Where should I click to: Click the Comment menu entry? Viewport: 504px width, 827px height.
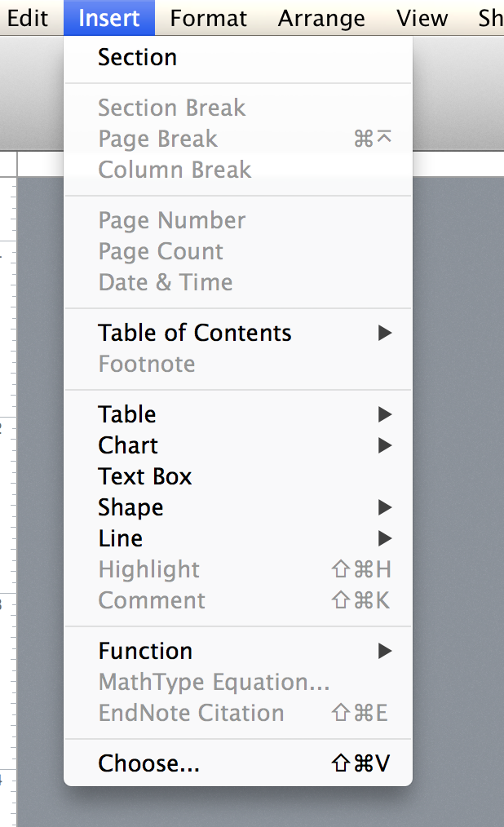[152, 600]
